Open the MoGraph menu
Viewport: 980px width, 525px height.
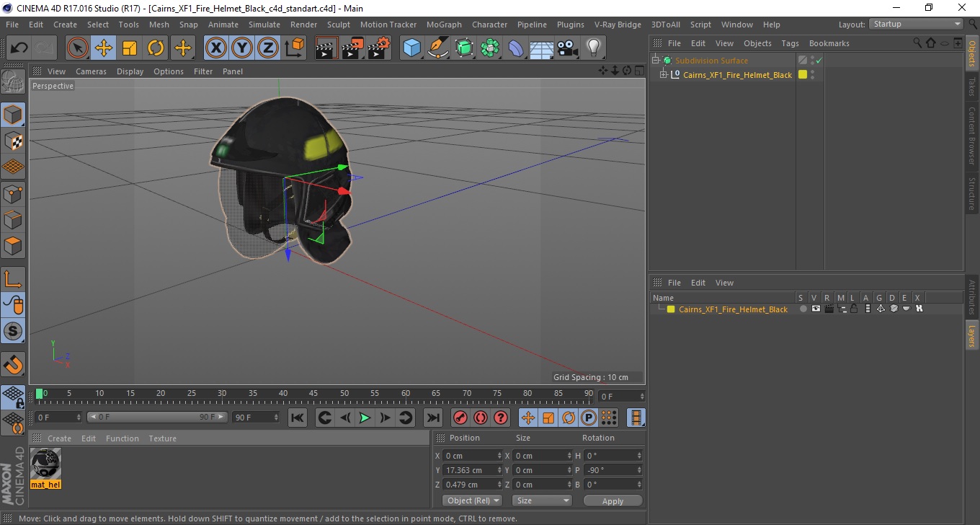coord(444,25)
